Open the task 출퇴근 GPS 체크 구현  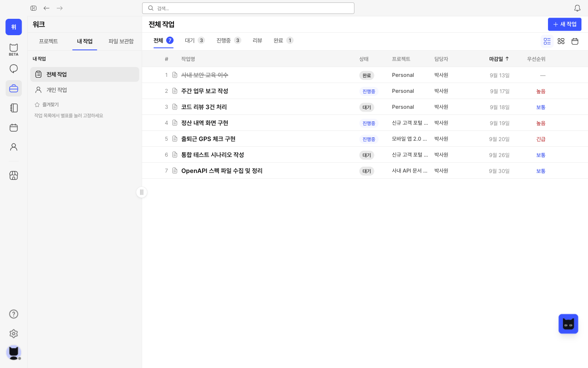pyautogui.click(x=208, y=139)
